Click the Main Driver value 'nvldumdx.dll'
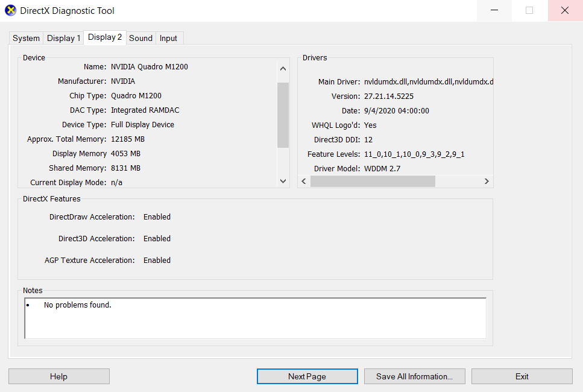The height and width of the screenshot is (392, 583). [429, 82]
